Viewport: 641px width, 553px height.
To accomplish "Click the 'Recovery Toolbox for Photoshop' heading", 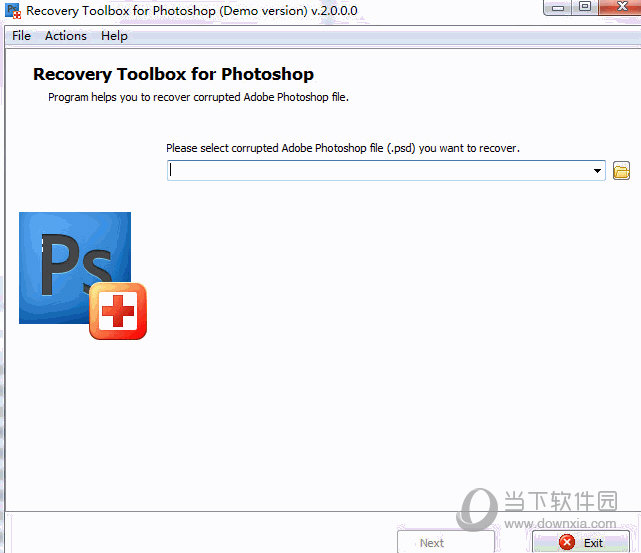I will [x=173, y=74].
